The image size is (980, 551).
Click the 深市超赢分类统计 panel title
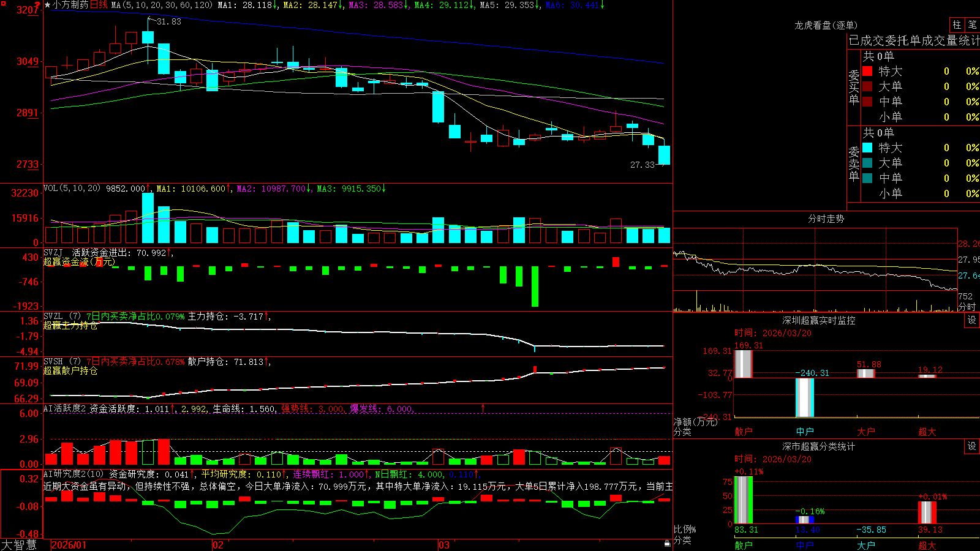coord(819,446)
